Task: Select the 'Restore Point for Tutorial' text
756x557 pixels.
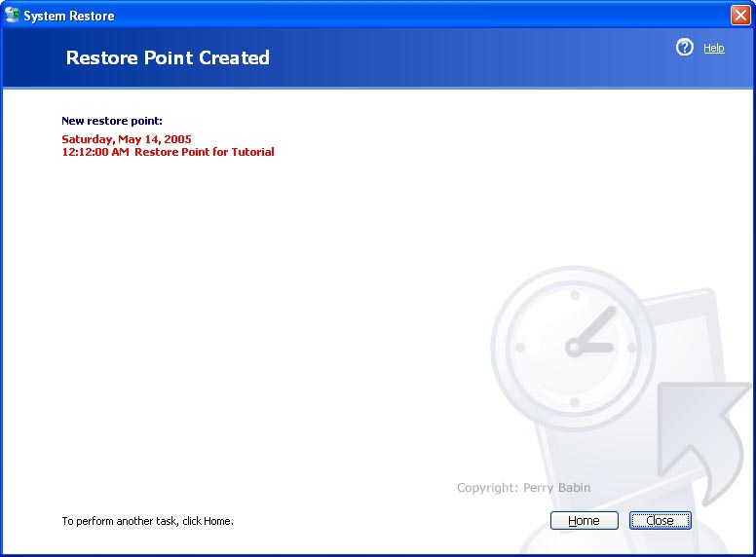Action: coord(205,152)
